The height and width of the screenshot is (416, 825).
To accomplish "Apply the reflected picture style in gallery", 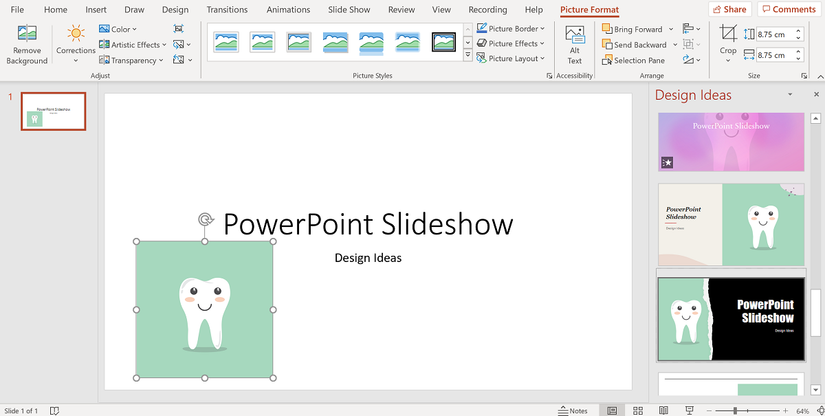I will [x=371, y=43].
